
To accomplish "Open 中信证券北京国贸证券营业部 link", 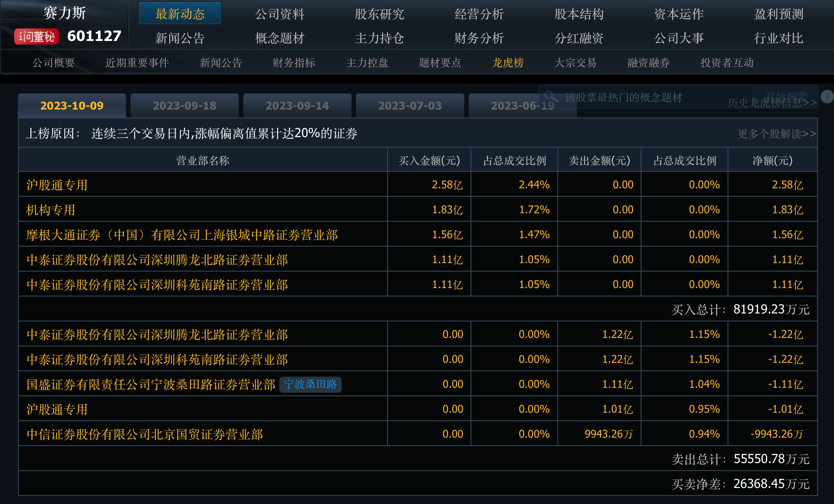I will click(x=145, y=434).
